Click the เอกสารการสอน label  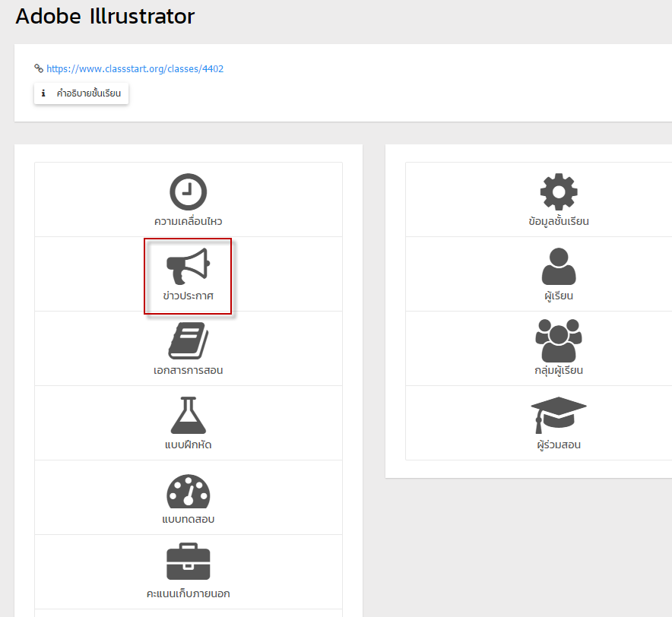[188, 370]
